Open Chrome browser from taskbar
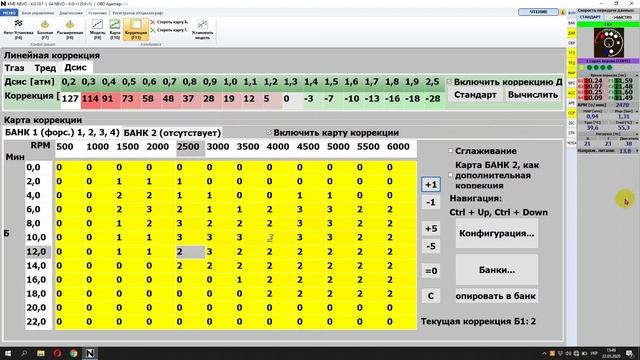This screenshot has height=360, width=640. (73, 353)
